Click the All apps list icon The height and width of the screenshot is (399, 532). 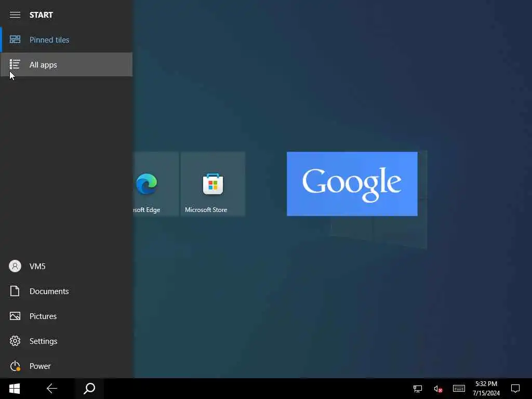click(15, 64)
